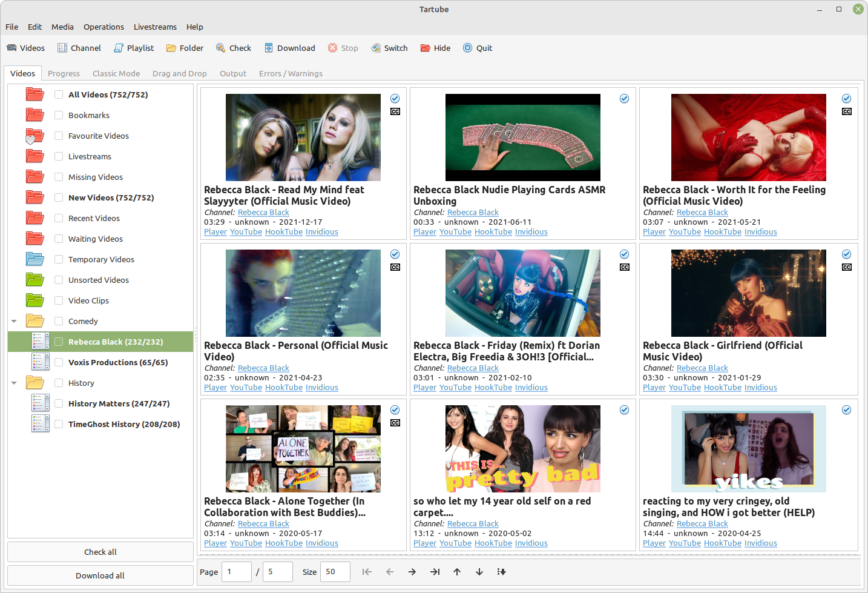Switch to the Classic Mode tab

click(116, 73)
